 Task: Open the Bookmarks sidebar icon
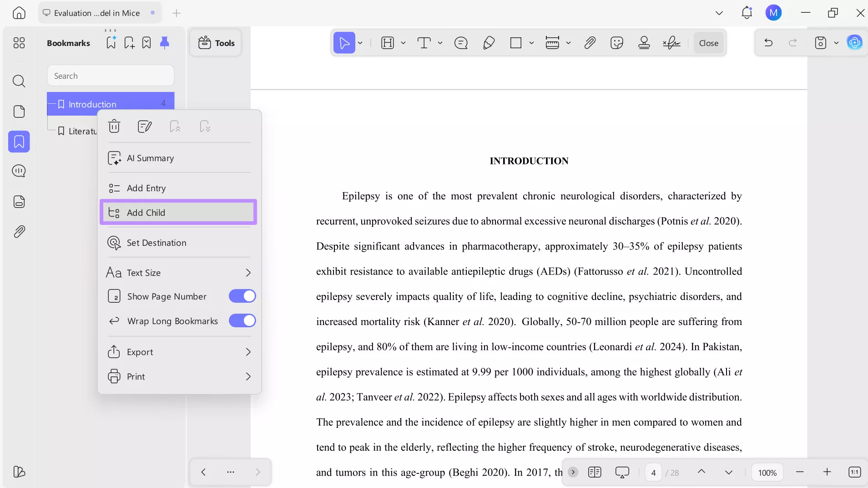19,142
